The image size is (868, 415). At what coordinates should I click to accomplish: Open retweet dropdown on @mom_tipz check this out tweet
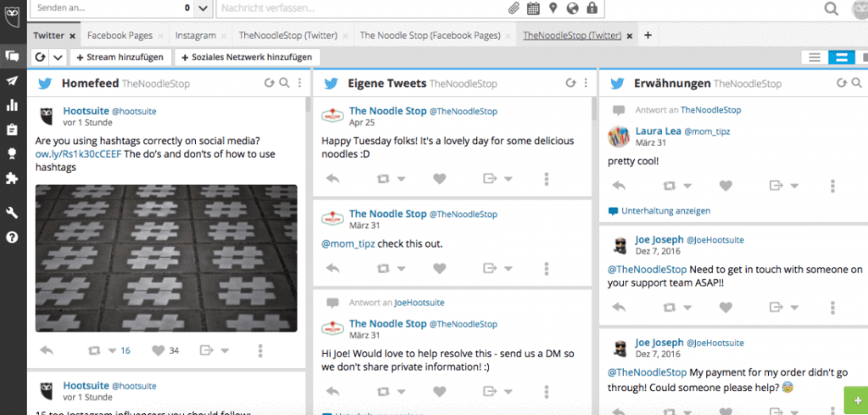coord(402,269)
